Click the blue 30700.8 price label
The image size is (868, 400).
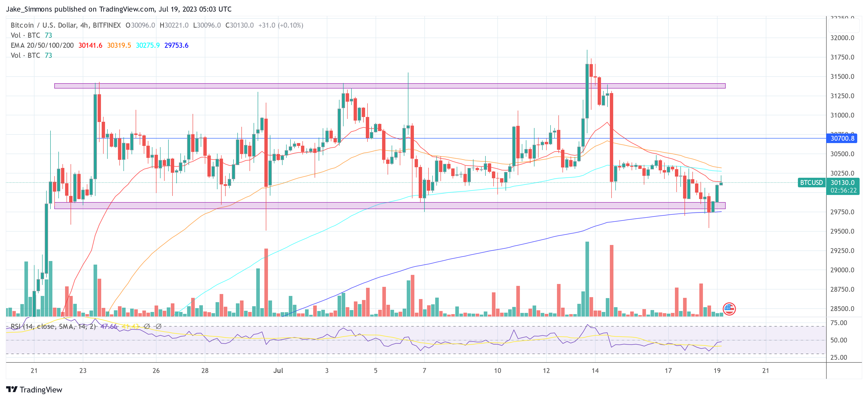click(842, 138)
